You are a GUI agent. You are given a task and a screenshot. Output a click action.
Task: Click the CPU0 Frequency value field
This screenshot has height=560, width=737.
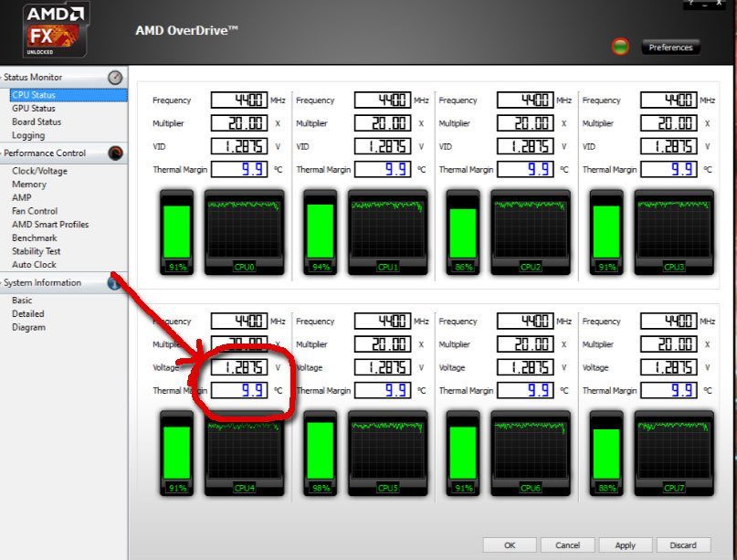tap(239, 100)
